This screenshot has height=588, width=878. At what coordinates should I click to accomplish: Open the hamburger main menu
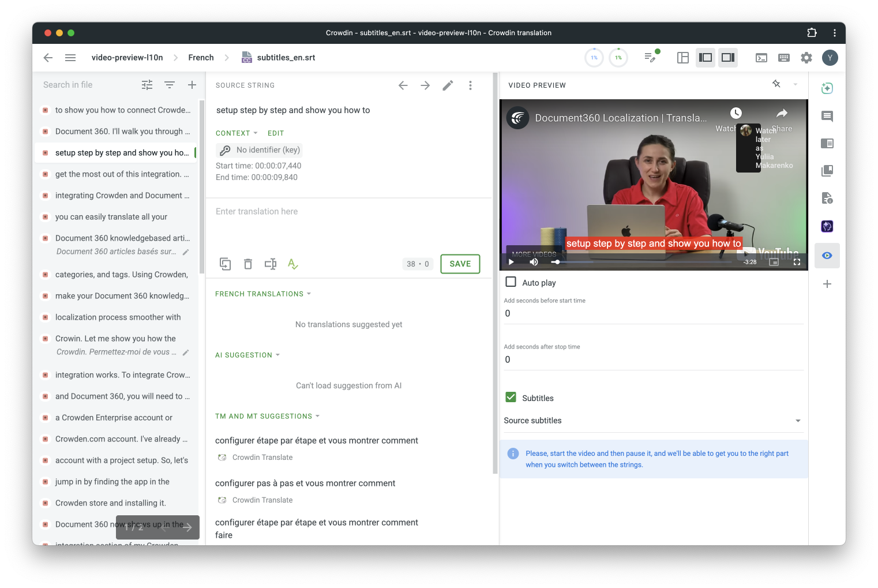click(x=70, y=58)
